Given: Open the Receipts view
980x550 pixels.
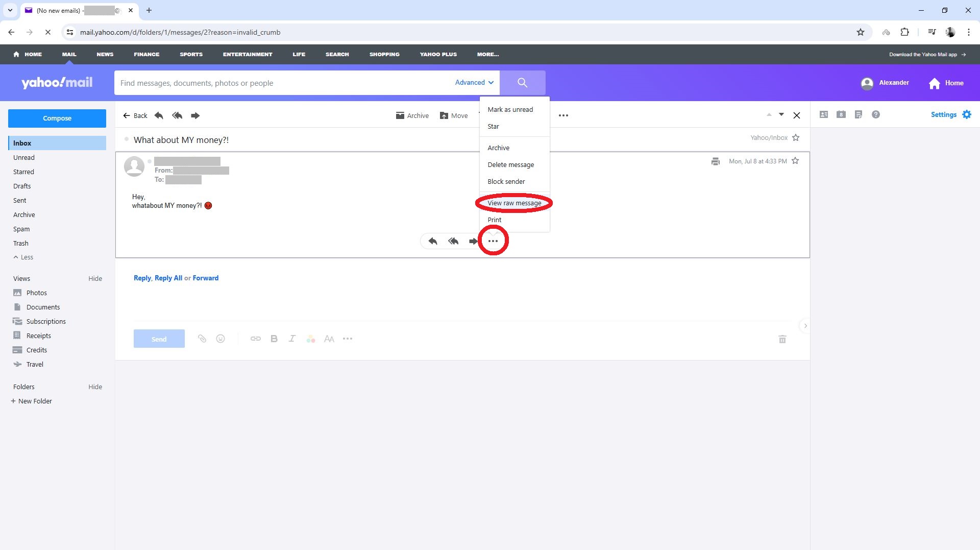Looking at the screenshot, I should 32,336.
